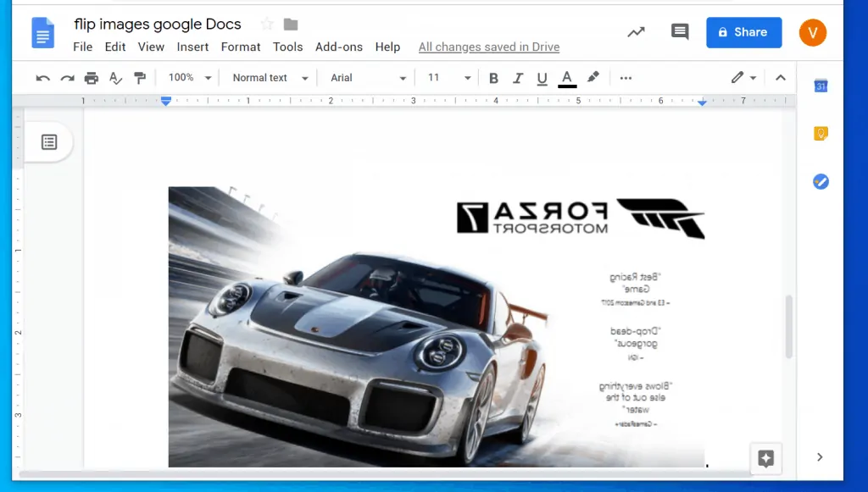Select the paint format tool
The width and height of the screenshot is (868, 492).
140,78
